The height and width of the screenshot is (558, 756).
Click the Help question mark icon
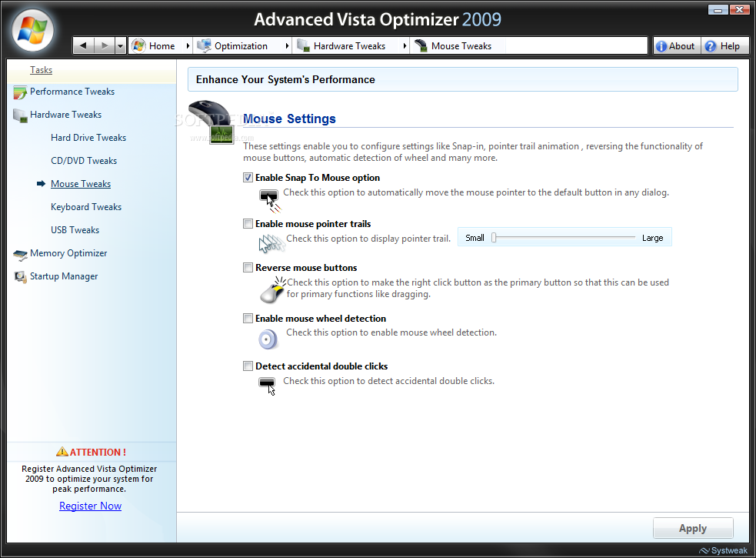710,46
